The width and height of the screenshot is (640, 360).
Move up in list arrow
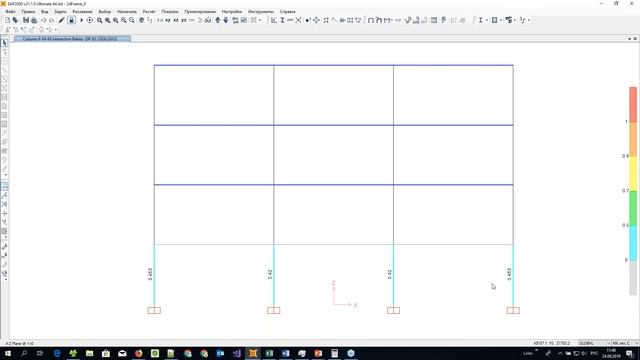[x=218, y=20]
